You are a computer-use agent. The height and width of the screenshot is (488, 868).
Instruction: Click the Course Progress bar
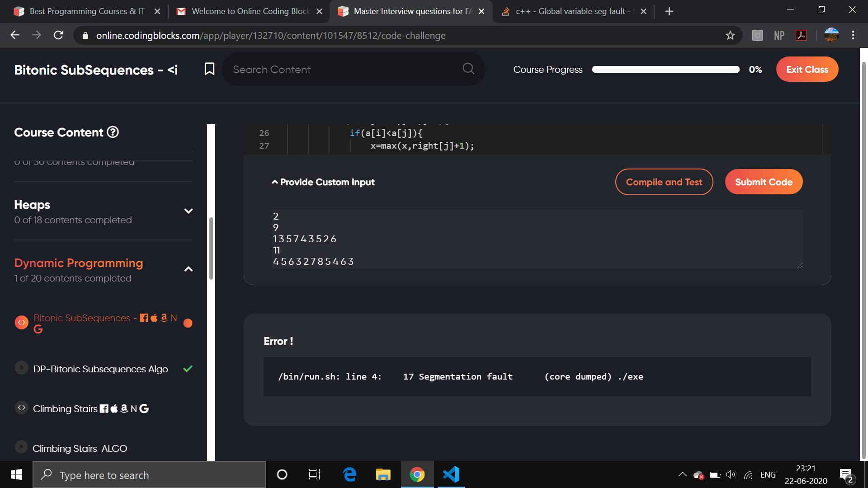pos(665,70)
